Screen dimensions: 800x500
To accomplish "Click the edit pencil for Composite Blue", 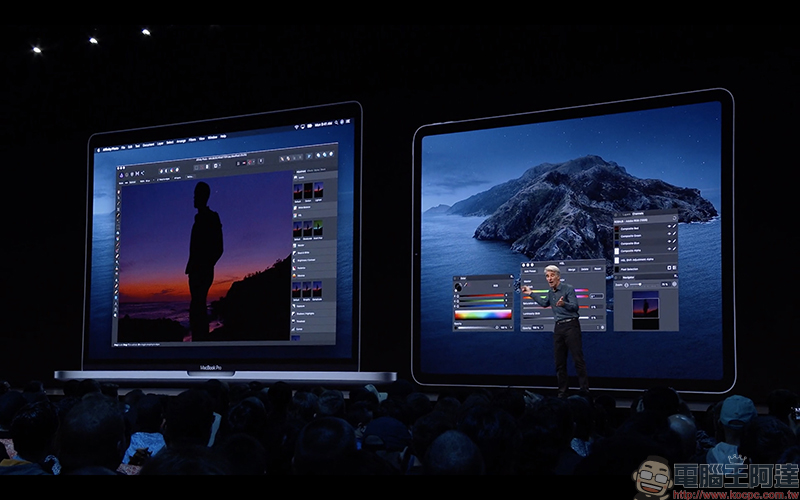I will click(674, 241).
